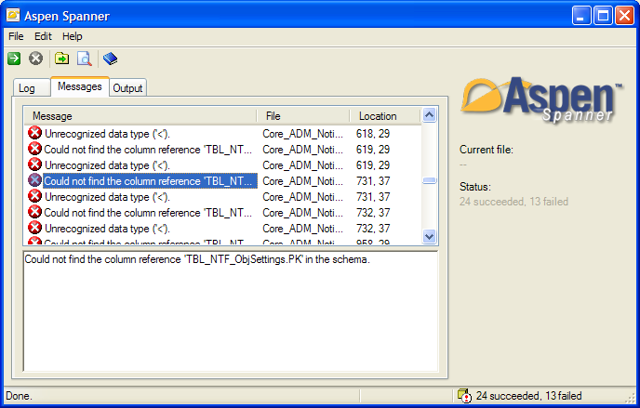Click the Aspen Spanner title bar icon
Screen dimensions: 640x408
tap(13, 16)
